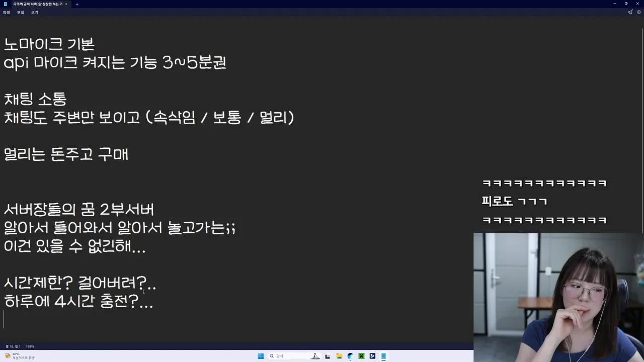Click the Notepad icon on the taskbar

(x=383, y=356)
